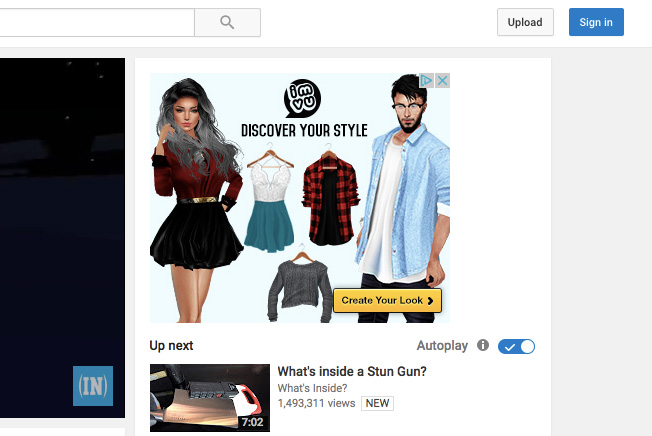This screenshot has height=436, width=652.
Task: Open 'What's inside a Stun Gun?' title link
Action: pyautogui.click(x=352, y=372)
